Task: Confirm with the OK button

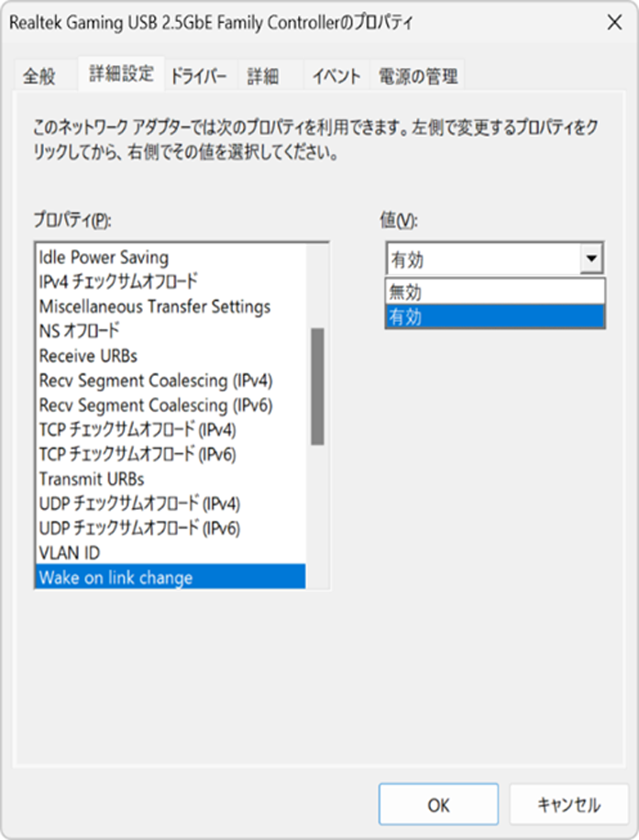Action: click(438, 804)
